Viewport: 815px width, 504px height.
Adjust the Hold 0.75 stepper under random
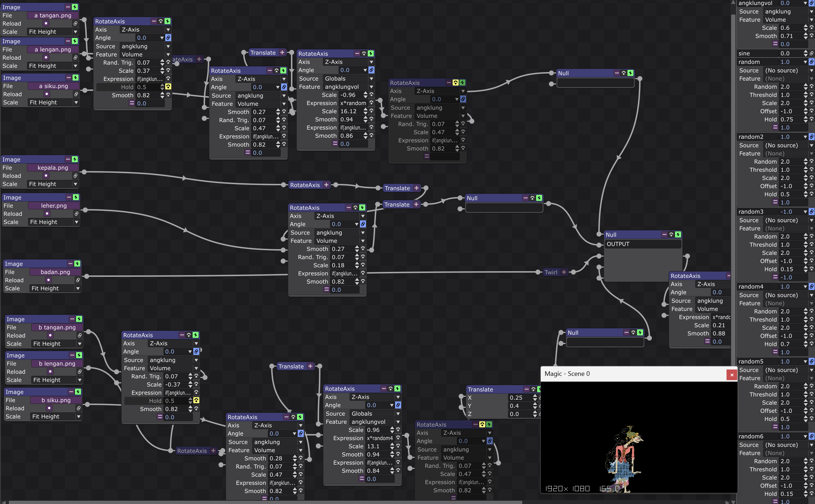pyautogui.click(x=805, y=120)
